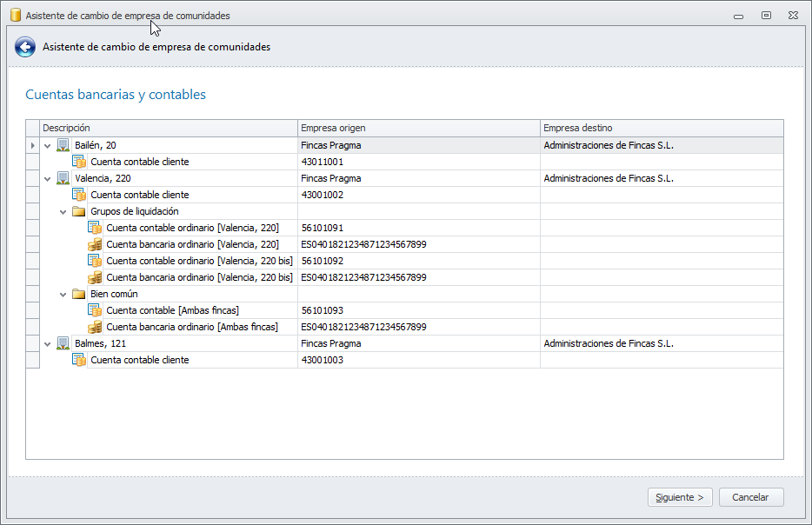Image resolution: width=812 pixels, height=525 pixels.
Task: Maximize the wizard window
Action: (x=766, y=16)
